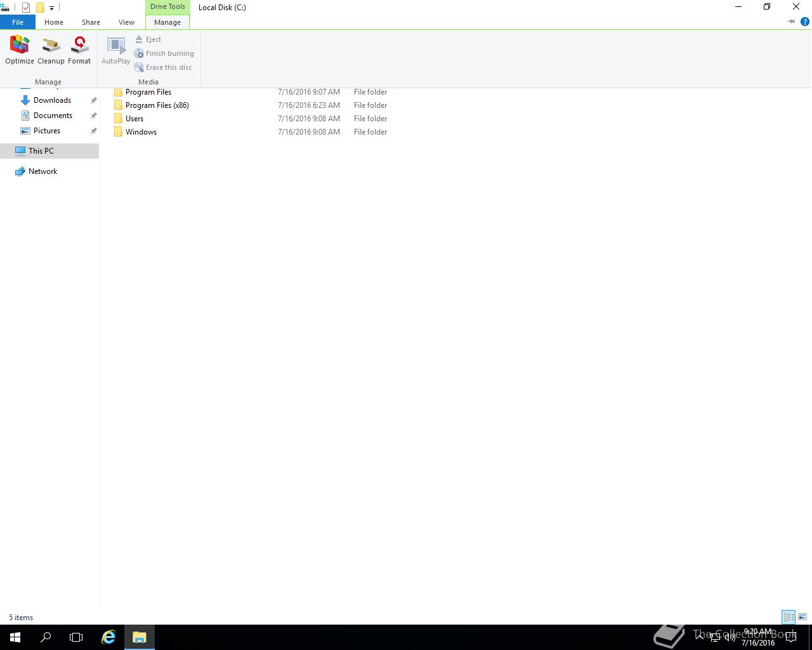Viewport: 812px width, 650px height.
Task: Open Customize Quick Access Toolbar dropdown
Action: [x=51, y=8]
